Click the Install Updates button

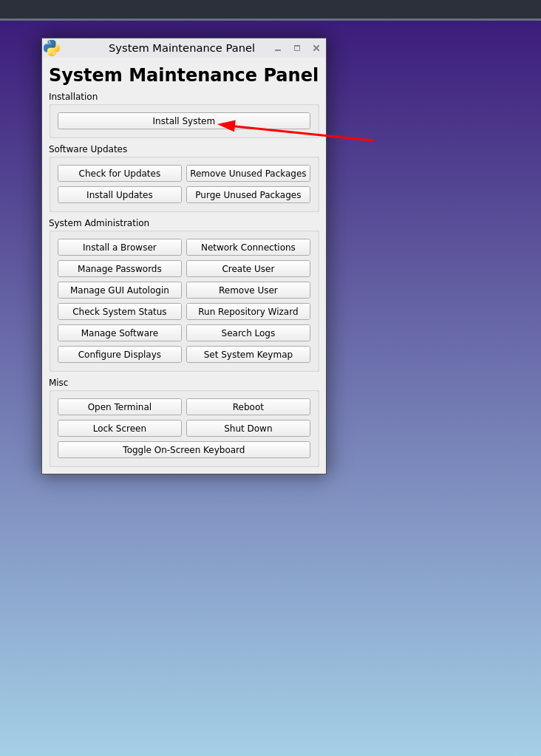point(120,195)
